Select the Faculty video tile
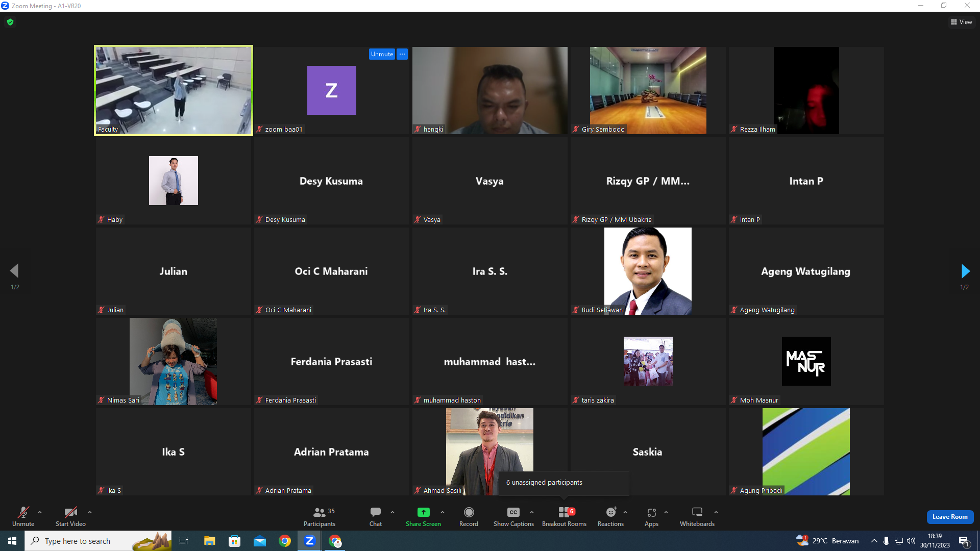The width and height of the screenshot is (980, 551). [x=174, y=90]
